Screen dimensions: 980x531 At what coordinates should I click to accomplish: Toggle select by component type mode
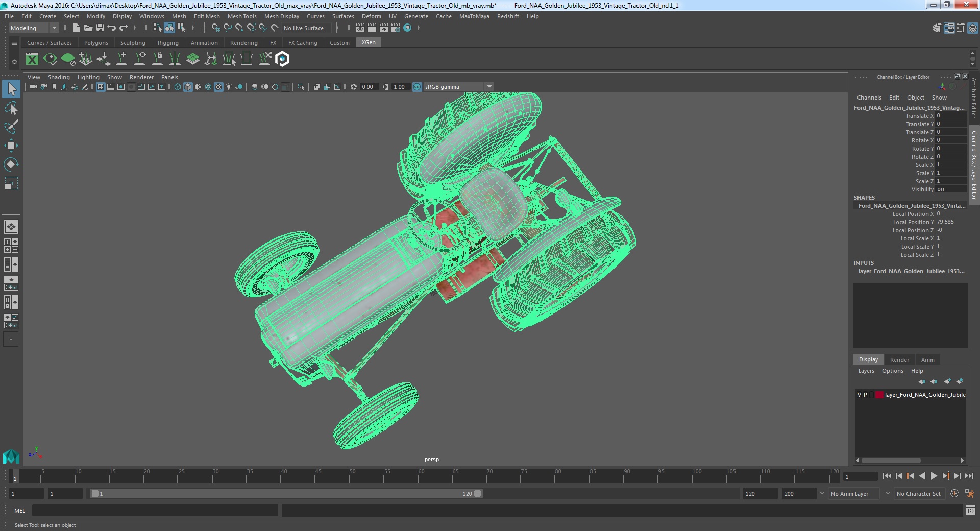181,28
